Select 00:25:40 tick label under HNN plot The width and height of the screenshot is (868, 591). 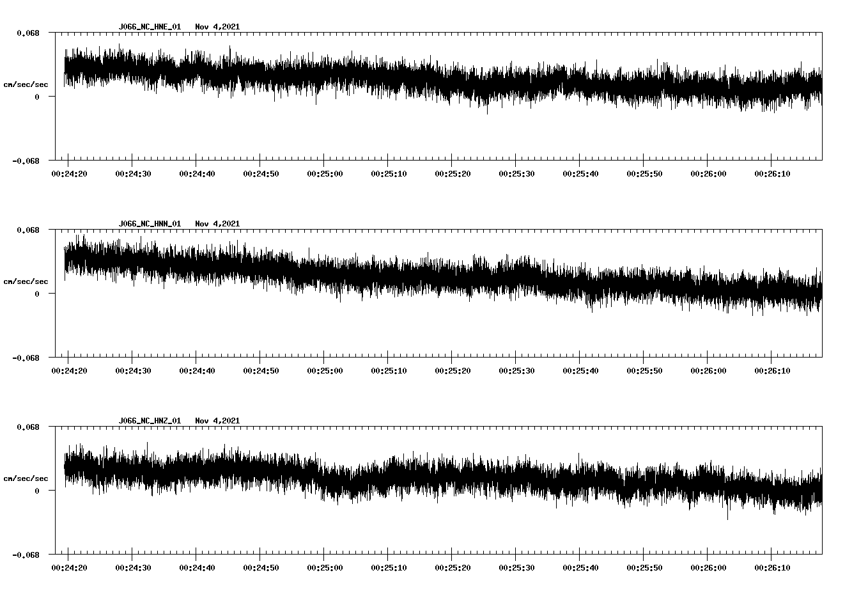[580, 371]
